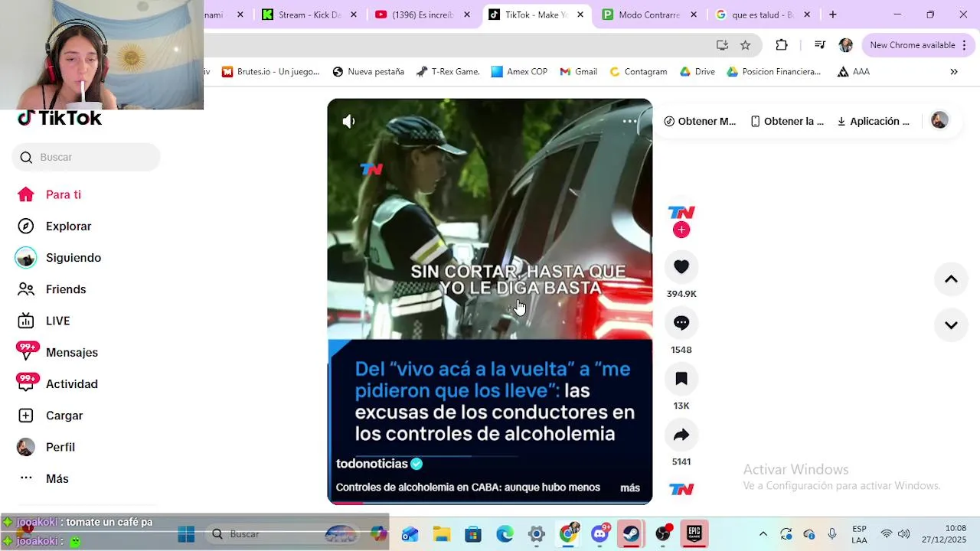Open Steam from the taskbar
The image size is (980, 551).
pos(632,534)
